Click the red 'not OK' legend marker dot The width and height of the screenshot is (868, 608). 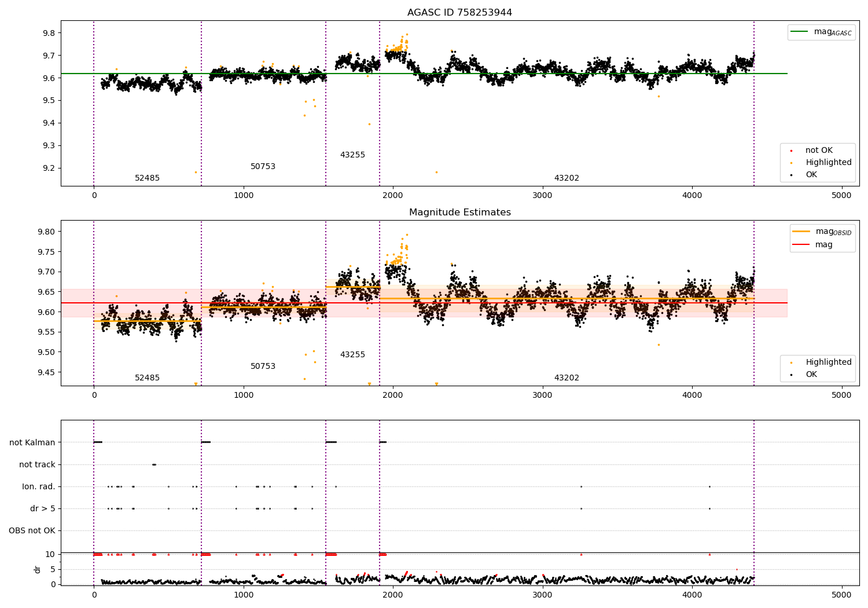click(792, 151)
